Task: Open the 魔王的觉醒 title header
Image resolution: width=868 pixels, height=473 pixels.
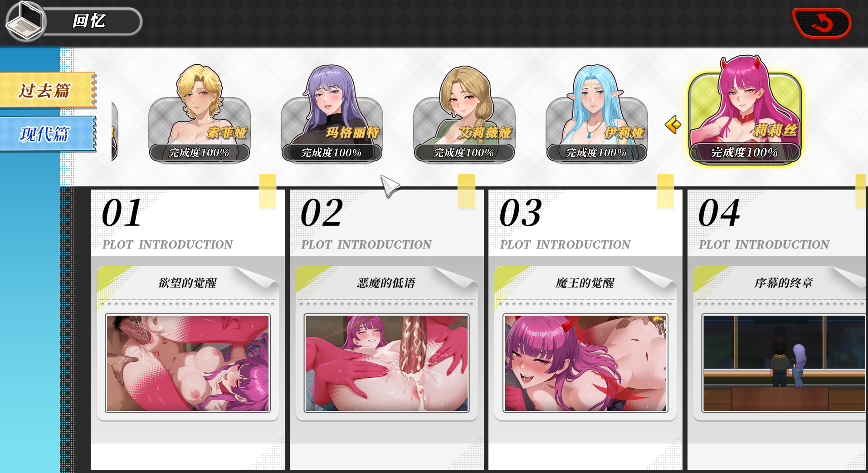Action: coord(585,283)
